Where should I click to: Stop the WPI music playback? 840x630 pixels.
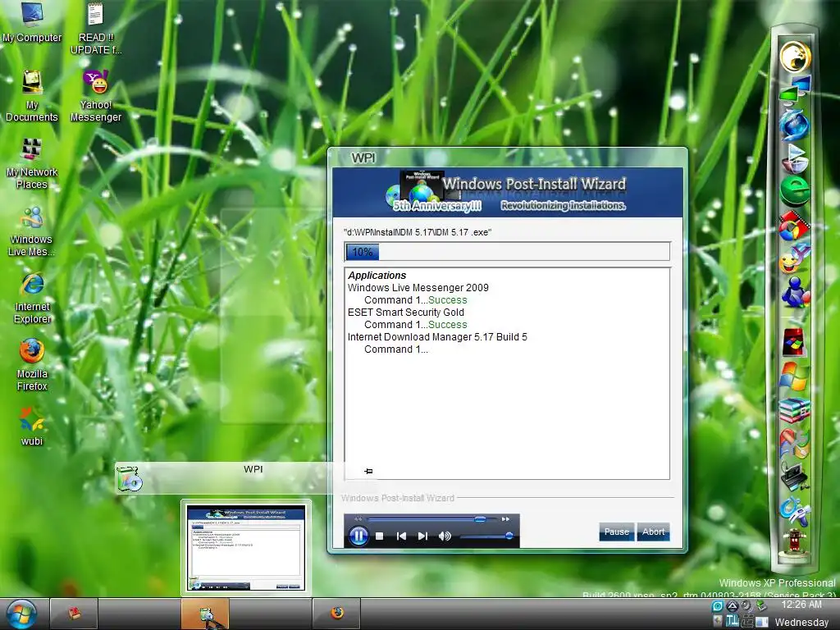coord(379,536)
